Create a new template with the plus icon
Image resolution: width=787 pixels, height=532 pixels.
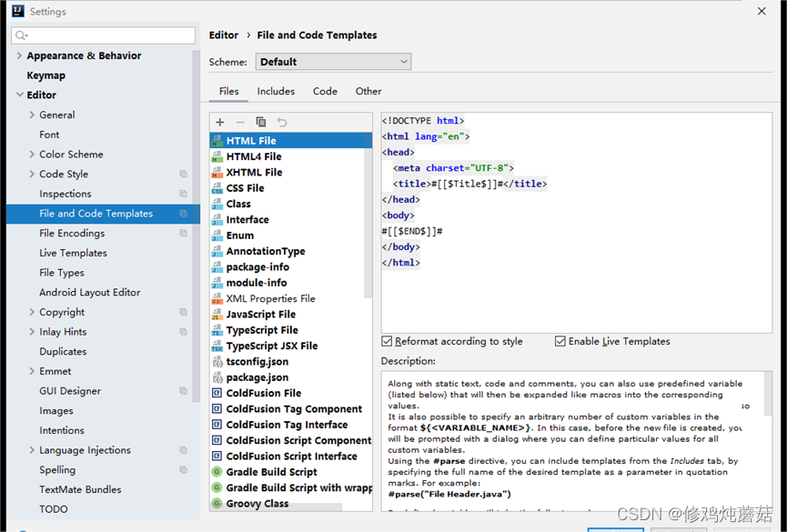point(219,122)
